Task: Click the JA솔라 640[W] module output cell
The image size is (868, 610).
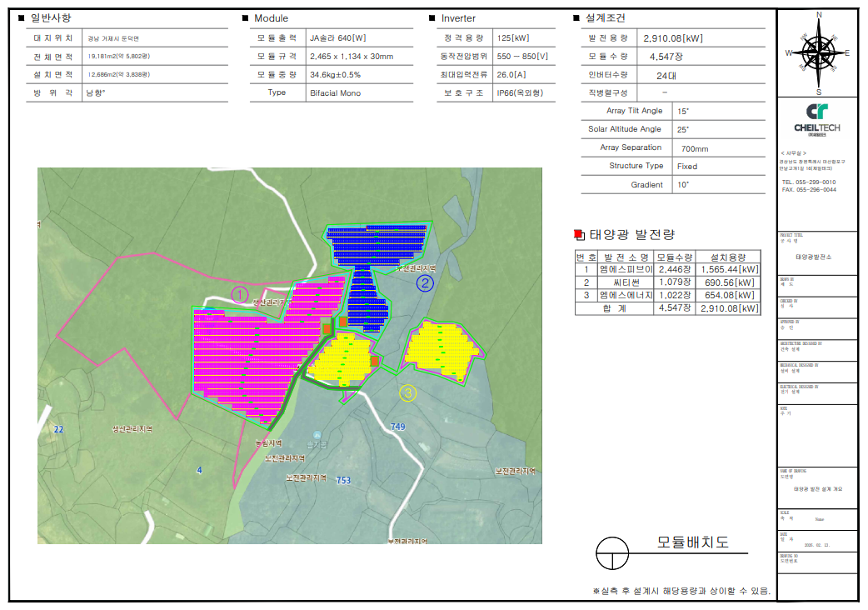Action: click(337, 38)
